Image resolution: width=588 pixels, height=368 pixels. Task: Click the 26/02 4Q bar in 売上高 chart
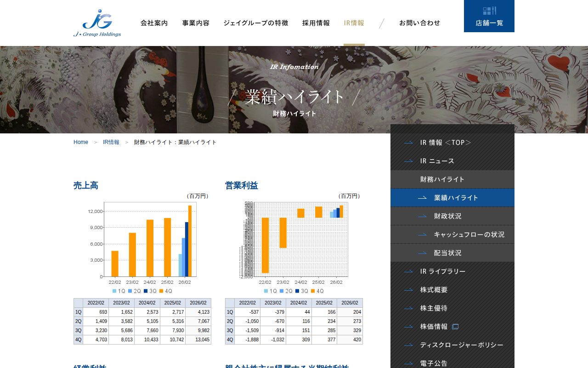190,241
